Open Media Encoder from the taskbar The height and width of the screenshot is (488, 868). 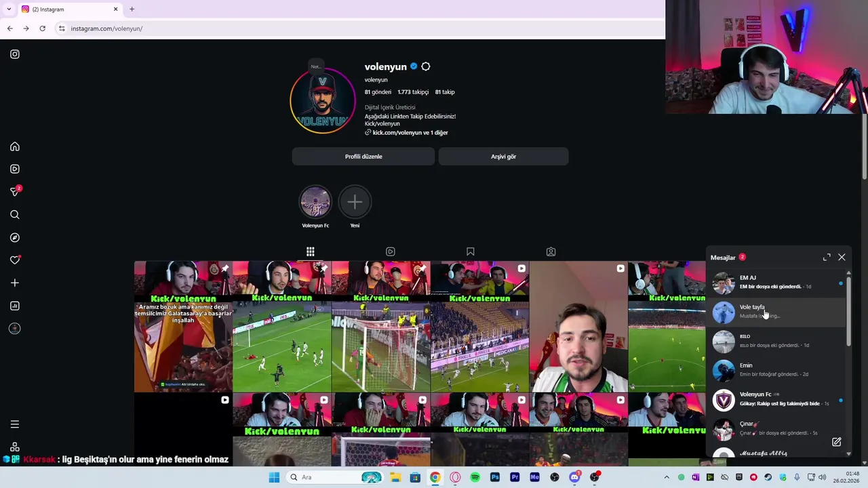[534, 477]
